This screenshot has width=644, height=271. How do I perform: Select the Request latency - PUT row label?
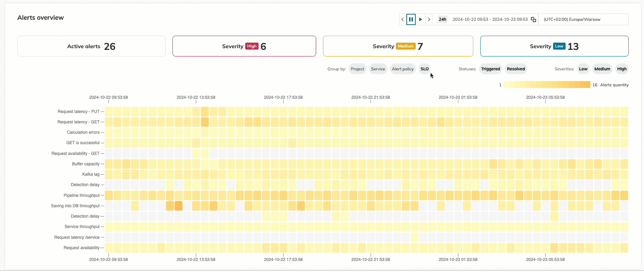[x=78, y=112]
